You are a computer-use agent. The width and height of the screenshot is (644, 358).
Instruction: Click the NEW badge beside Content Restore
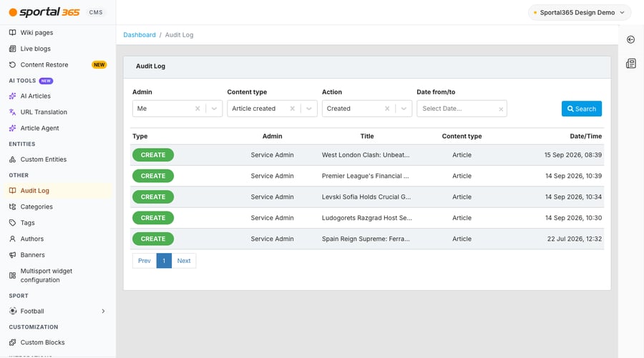(99, 65)
